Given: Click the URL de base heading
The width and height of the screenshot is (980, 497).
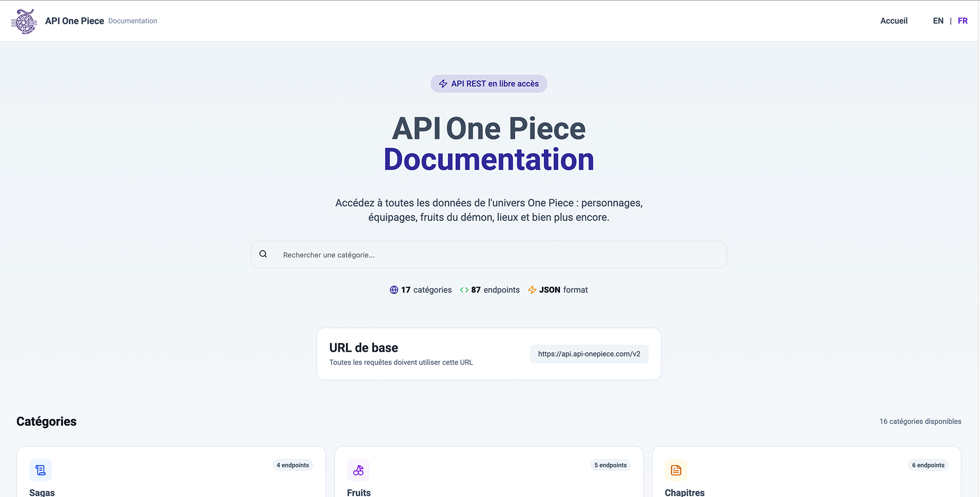Looking at the screenshot, I should [x=364, y=348].
